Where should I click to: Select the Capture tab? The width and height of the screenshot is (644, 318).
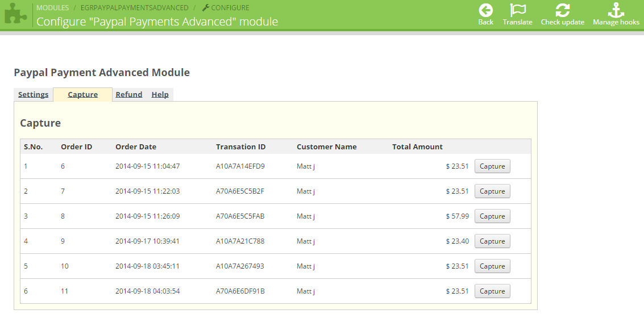82,94
